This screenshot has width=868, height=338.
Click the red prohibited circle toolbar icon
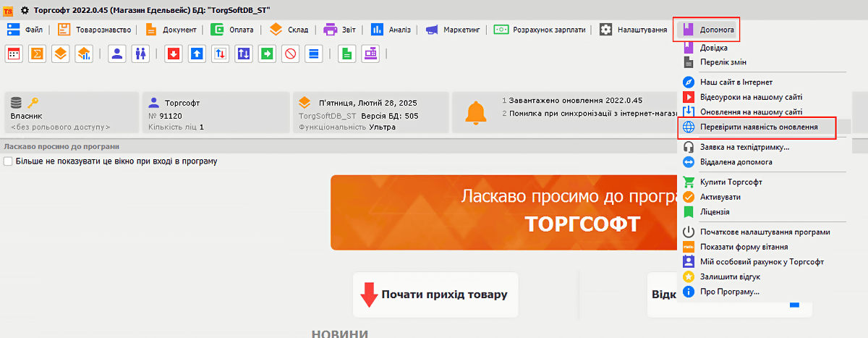pos(290,54)
